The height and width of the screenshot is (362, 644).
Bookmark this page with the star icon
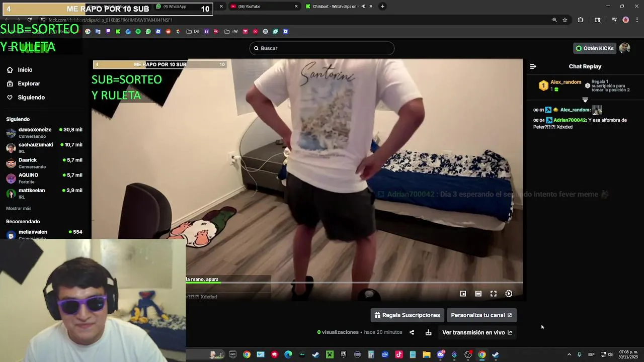click(x=565, y=20)
